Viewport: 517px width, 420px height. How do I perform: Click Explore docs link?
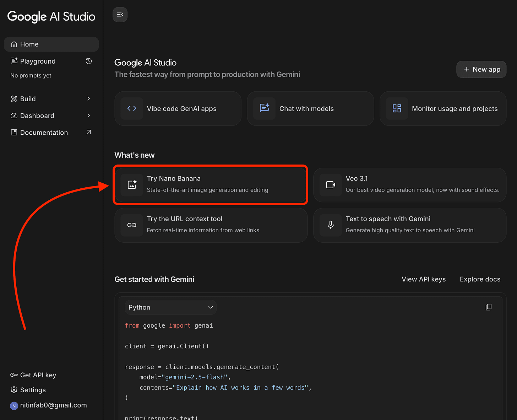[480, 279]
